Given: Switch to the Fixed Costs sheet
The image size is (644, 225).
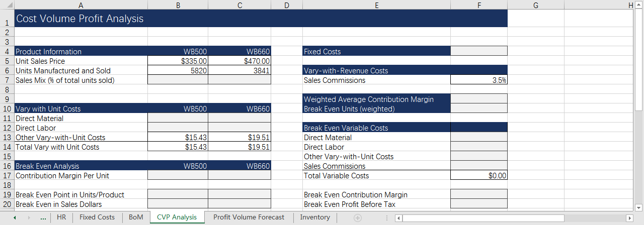Looking at the screenshot, I should point(97,217).
